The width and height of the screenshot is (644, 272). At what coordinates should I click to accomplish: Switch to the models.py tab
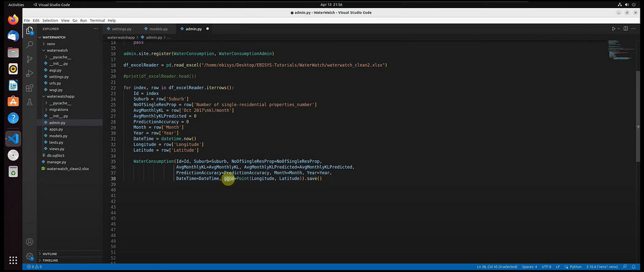(x=158, y=29)
